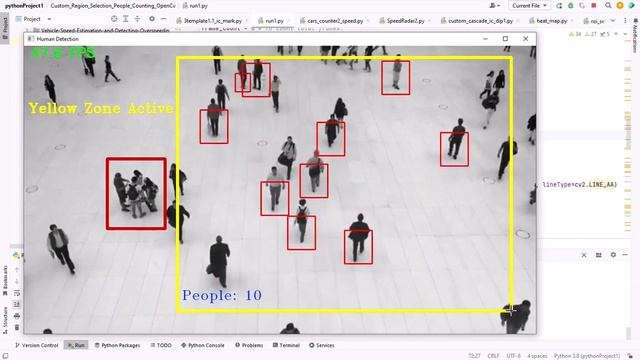
Task: Close the cars_counter2_speed.py tab
Action: click(368, 20)
